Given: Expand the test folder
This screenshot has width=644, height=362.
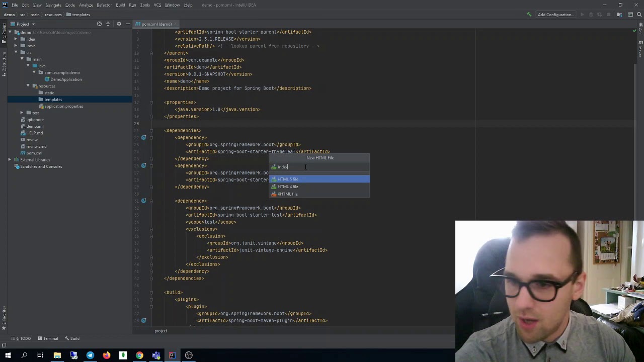Looking at the screenshot, I should coord(22,113).
